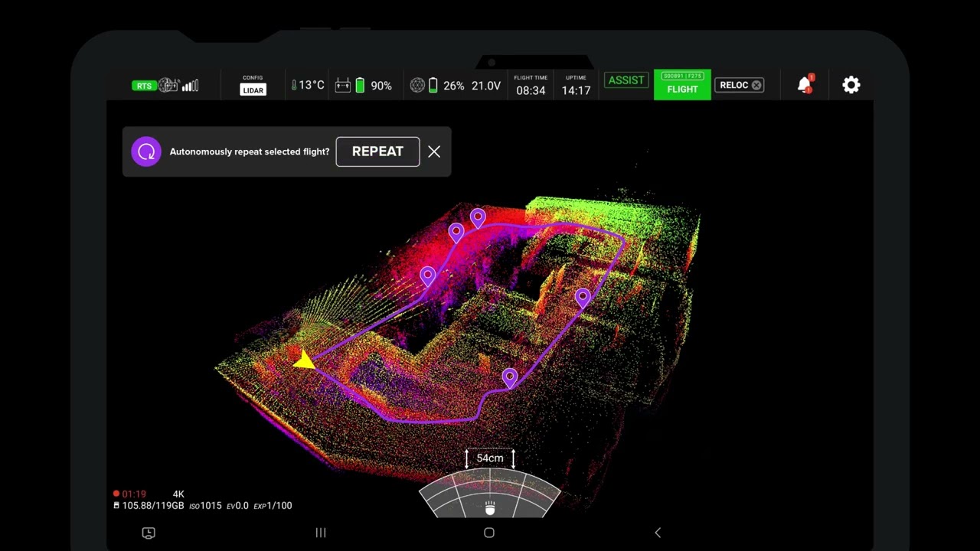Tap the EXP 1/100 value
The height and width of the screenshot is (551, 980).
pyautogui.click(x=273, y=506)
